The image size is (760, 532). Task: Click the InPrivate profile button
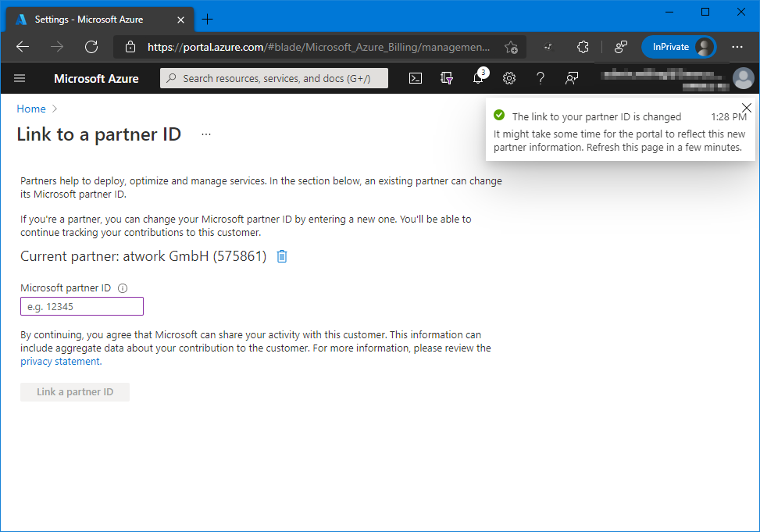[x=679, y=47]
